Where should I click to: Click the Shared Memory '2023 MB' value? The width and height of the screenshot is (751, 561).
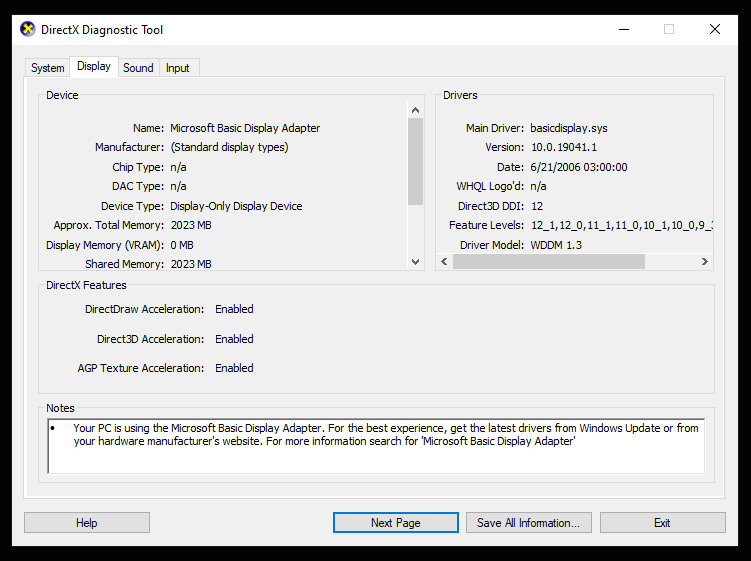point(191,264)
